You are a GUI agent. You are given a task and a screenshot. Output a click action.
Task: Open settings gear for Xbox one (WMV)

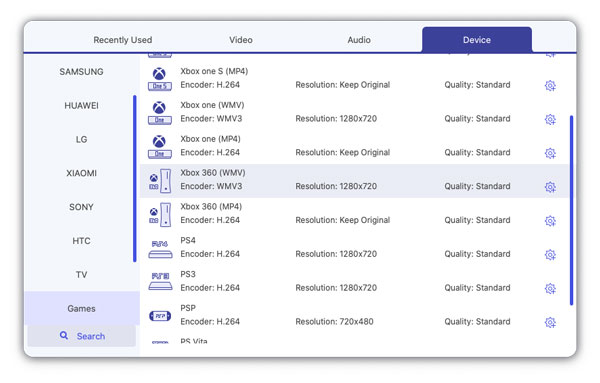click(550, 119)
